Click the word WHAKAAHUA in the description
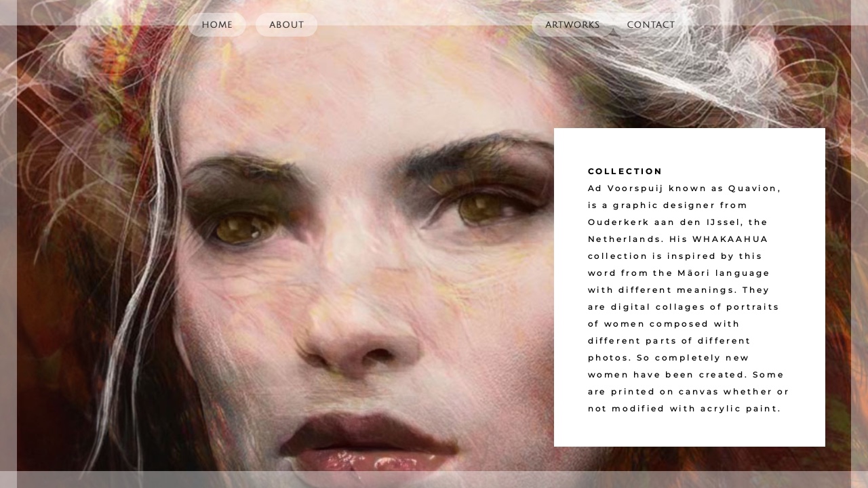Viewport: 868px width, 488px height. 730,239
